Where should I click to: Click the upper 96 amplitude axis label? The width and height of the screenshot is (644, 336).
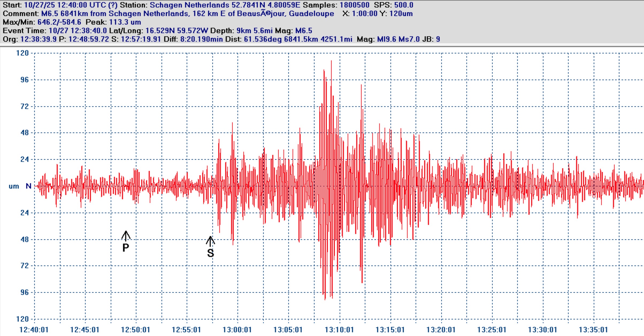point(25,80)
